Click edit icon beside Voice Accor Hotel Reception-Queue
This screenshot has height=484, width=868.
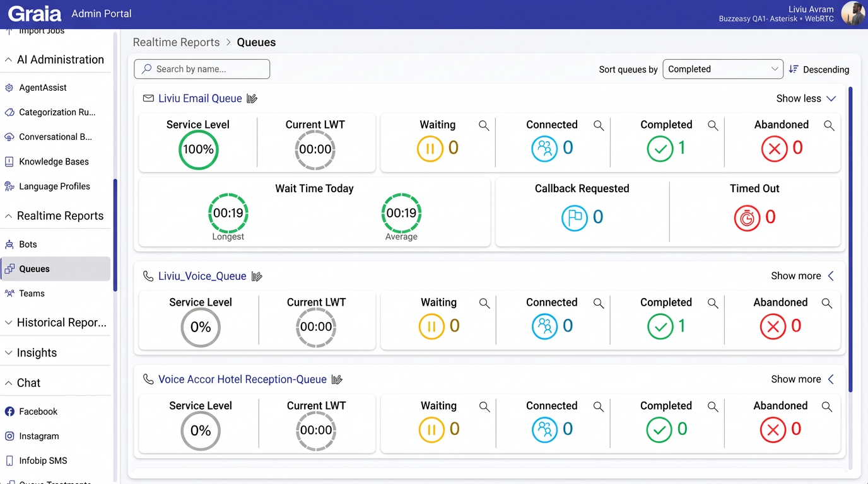click(x=337, y=379)
